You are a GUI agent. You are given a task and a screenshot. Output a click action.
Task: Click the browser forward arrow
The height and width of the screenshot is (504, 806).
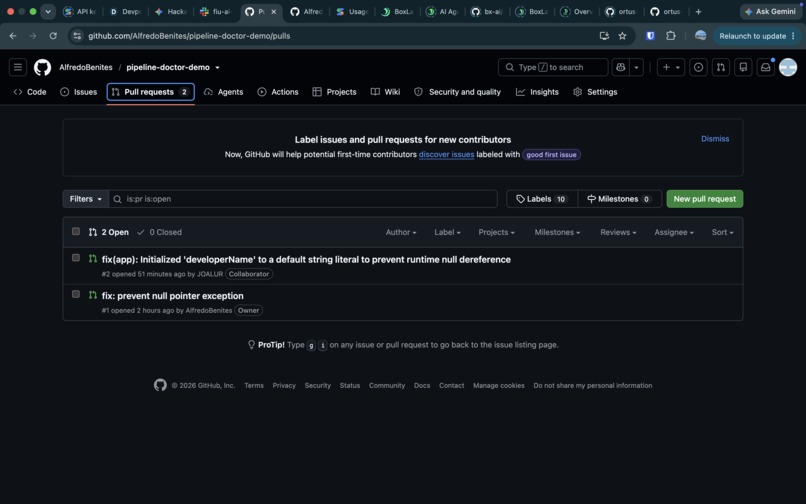click(33, 36)
